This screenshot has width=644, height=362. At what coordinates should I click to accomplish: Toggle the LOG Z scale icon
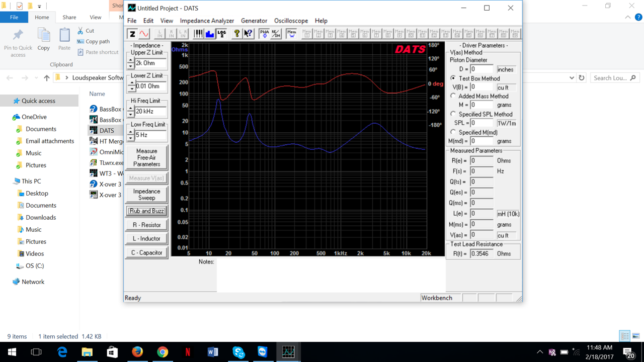click(221, 34)
